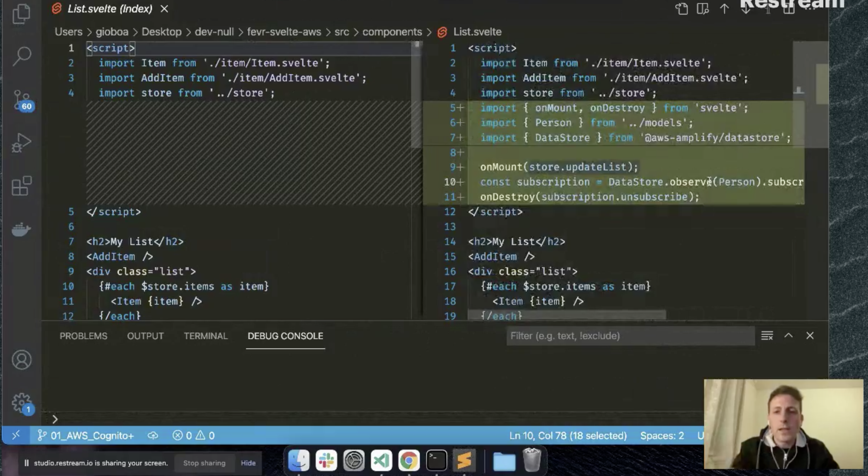Maximize the panel with the up chevron
The width and height of the screenshot is (868, 476).
(x=789, y=336)
